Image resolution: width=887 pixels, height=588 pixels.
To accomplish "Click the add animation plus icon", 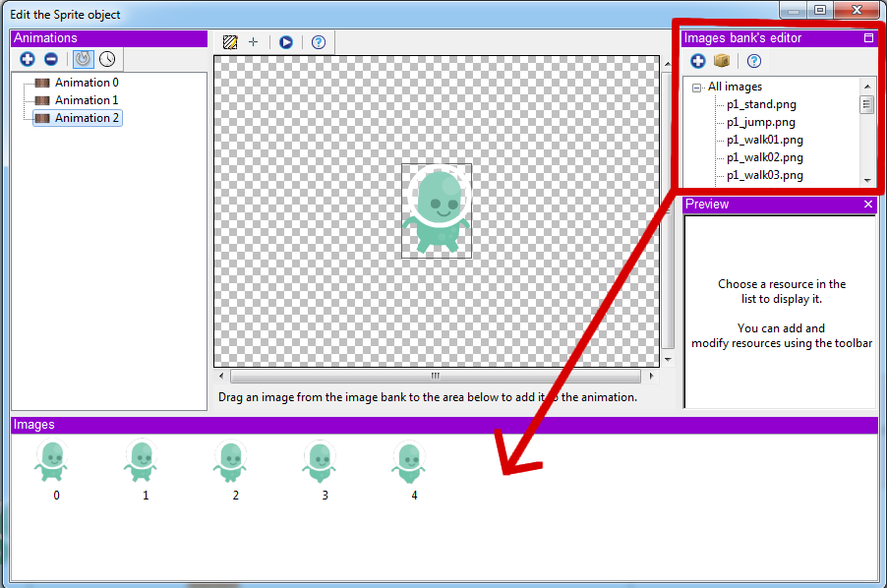I will coord(27,60).
